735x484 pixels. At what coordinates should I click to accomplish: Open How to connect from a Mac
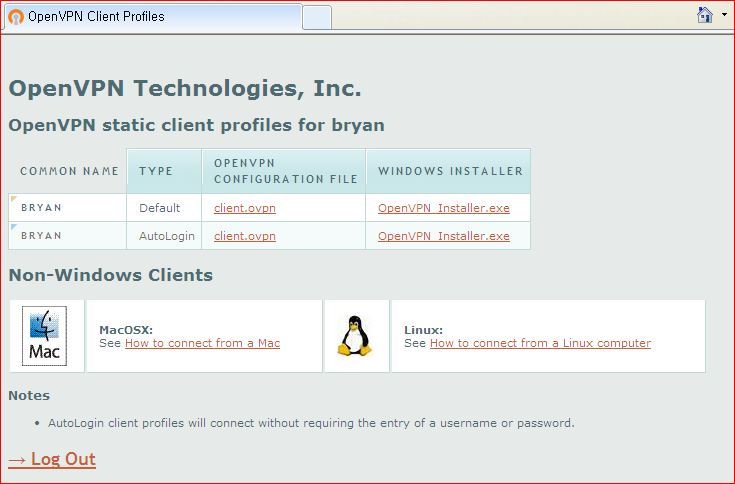[x=202, y=343]
